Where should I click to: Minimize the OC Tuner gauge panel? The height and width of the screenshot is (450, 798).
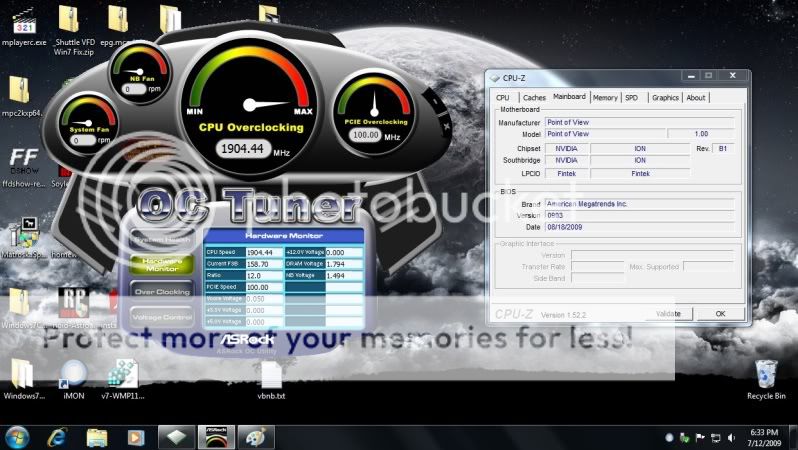coord(436,102)
